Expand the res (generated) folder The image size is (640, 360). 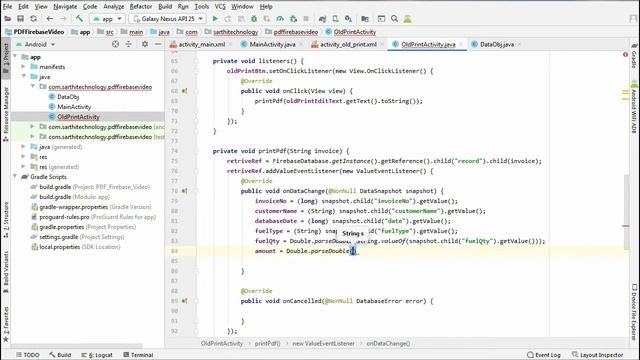[23, 167]
